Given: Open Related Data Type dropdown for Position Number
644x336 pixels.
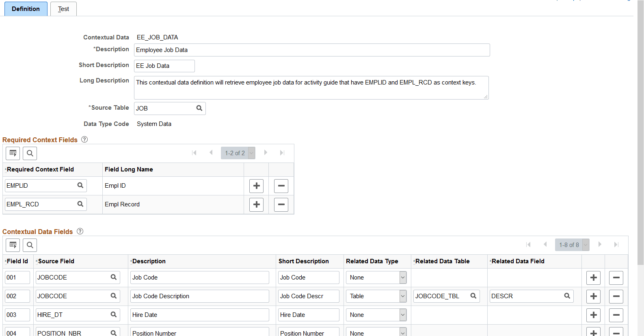Looking at the screenshot, I should pos(376,332).
